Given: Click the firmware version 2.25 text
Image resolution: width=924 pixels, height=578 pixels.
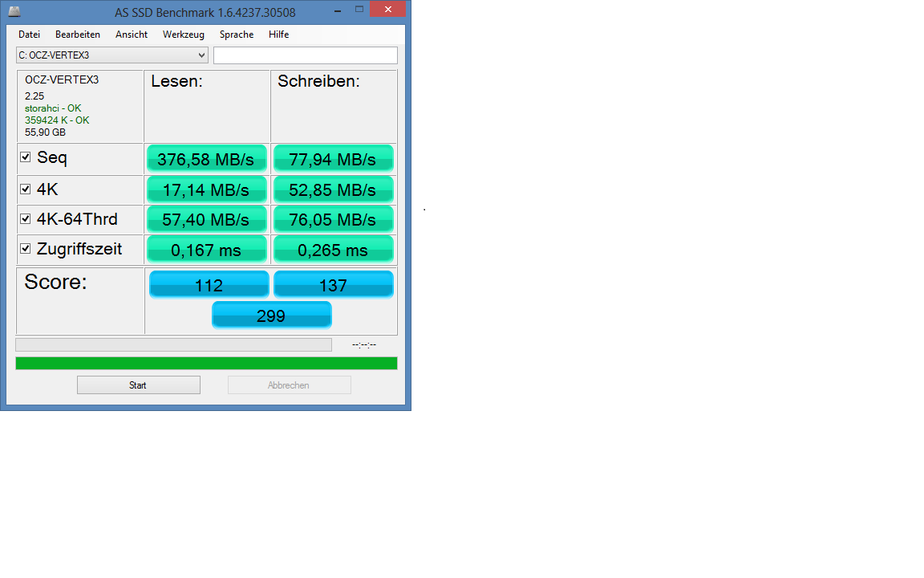Looking at the screenshot, I should pos(34,96).
